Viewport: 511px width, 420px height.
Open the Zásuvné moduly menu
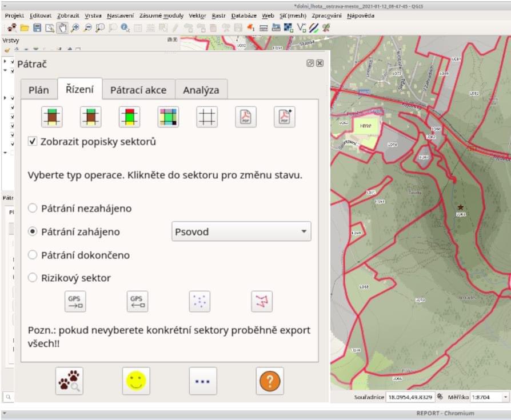pyautogui.click(x=161, y=15)
